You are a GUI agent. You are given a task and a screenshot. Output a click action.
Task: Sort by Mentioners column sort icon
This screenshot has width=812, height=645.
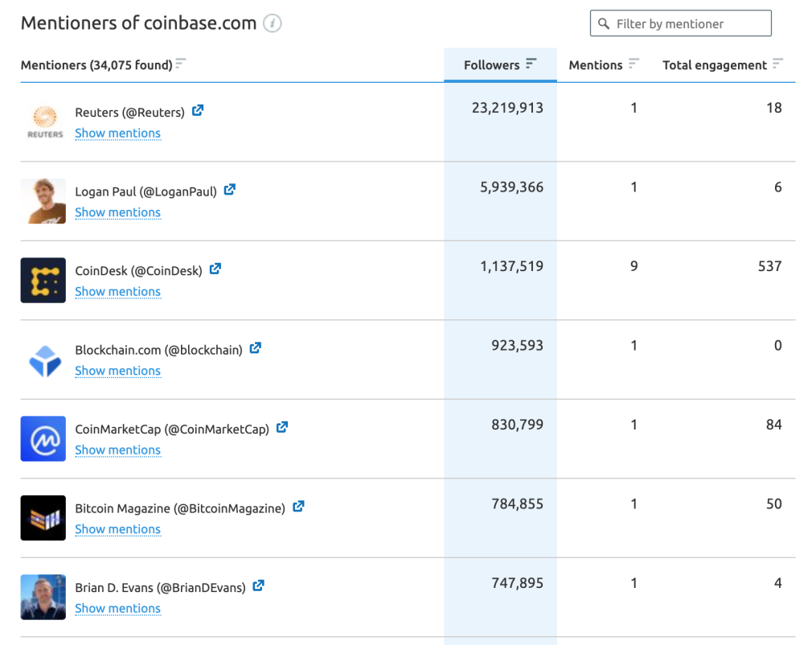(x=181, y=64)
